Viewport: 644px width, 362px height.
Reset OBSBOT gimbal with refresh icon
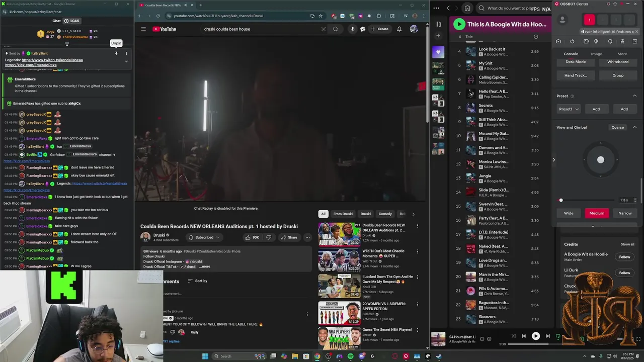[610, 42]
